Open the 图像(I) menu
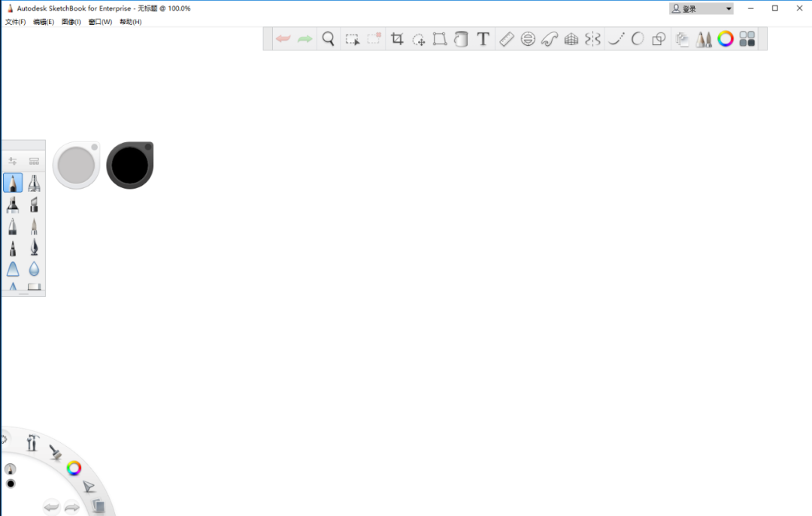This screenshot has height=516, width=812. pos(71,22)
